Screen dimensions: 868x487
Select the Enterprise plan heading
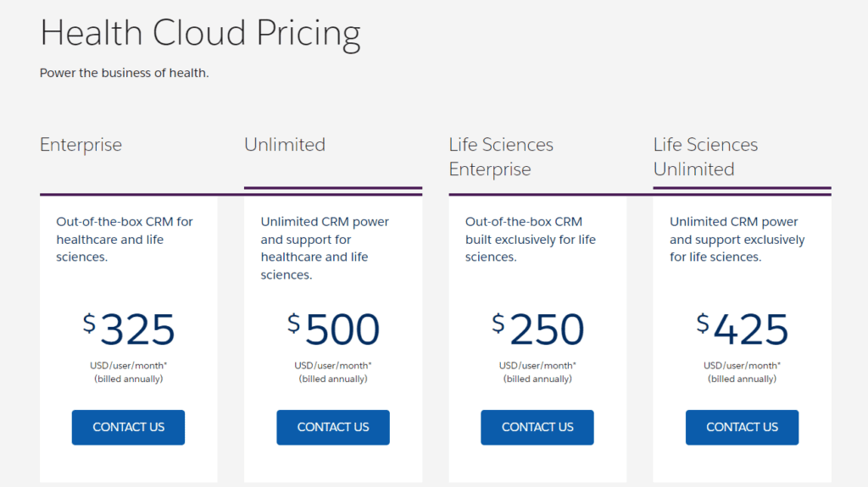click(81, 145)
